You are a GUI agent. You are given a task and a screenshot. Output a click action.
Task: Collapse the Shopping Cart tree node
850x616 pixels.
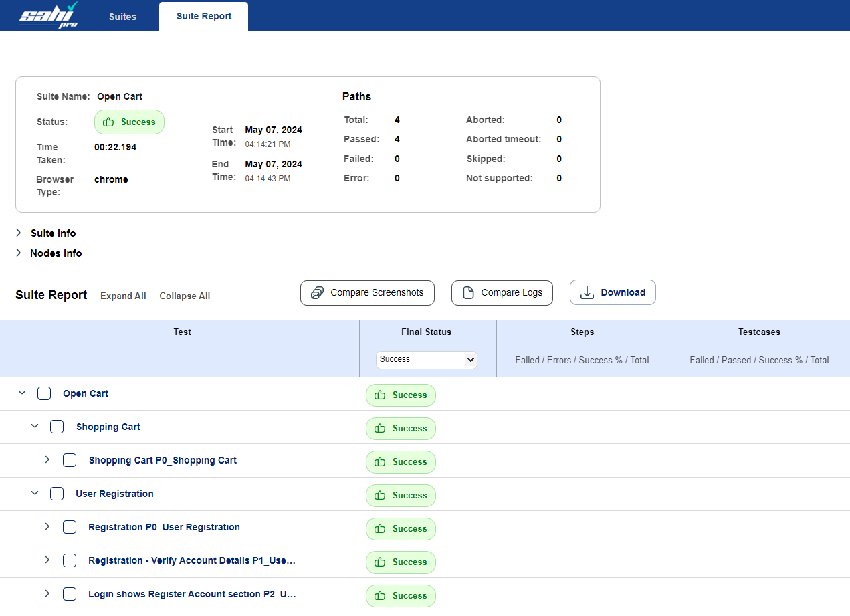[x=35, y=427]
